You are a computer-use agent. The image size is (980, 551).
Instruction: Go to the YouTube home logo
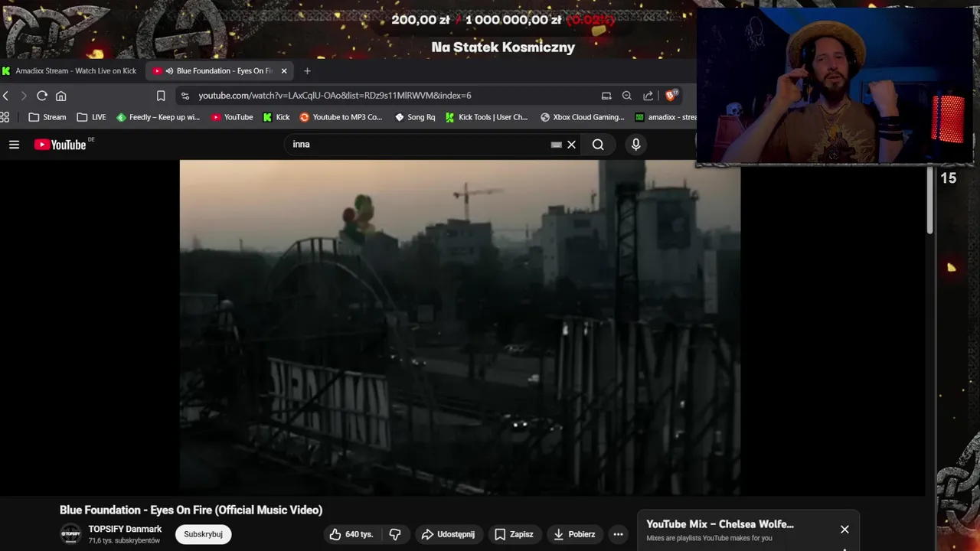pyautogui.click(x=60, y=145)
